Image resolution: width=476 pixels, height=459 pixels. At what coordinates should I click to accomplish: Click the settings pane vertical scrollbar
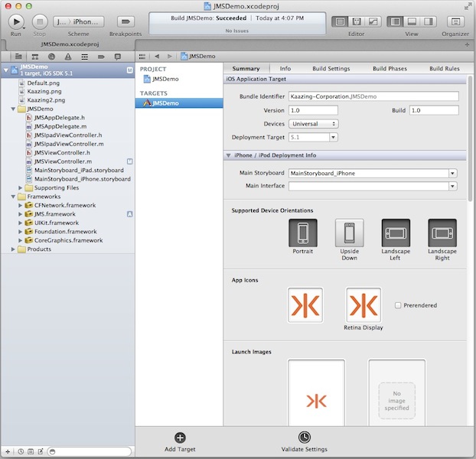470,138
